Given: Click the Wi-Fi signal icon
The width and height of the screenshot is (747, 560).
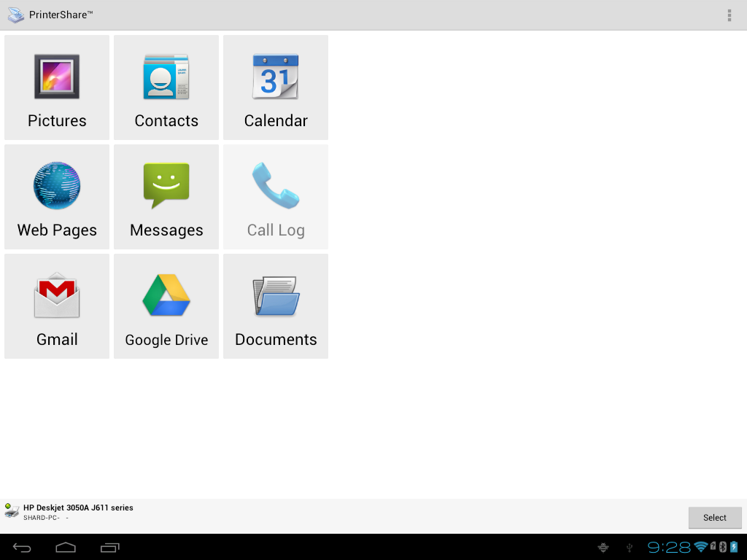Looking at the screenshot, I should point(701,547).
